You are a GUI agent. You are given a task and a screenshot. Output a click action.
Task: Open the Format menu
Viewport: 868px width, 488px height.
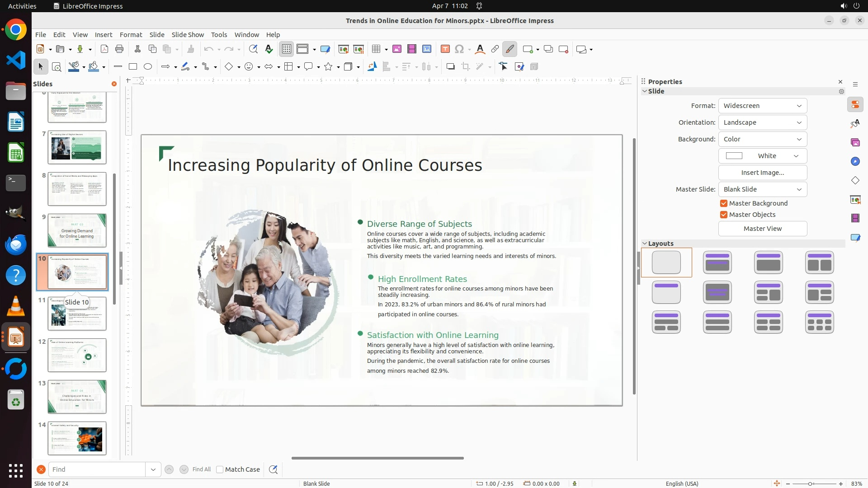coord(131,35)
